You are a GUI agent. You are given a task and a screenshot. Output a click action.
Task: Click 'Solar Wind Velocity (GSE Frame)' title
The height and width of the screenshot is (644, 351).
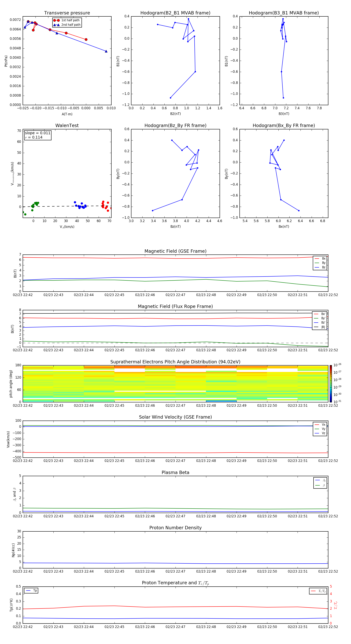[175, 417]
